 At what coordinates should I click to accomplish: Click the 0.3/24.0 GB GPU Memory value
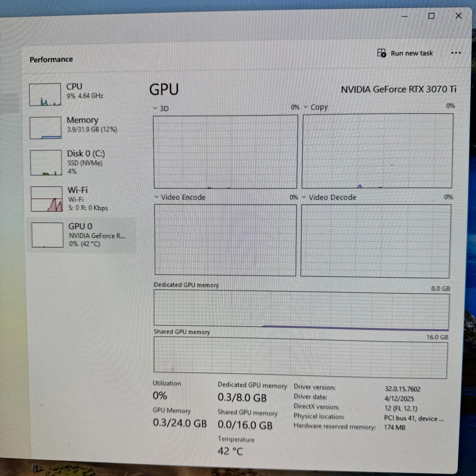pyautogui.click(x=180, y=423)
